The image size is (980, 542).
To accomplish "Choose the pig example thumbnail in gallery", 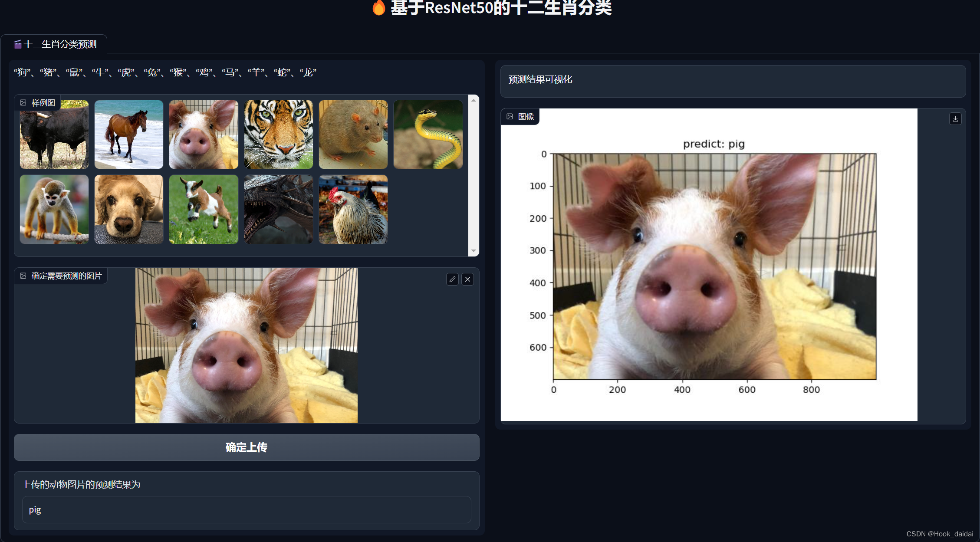I will [x=204, y=135].
